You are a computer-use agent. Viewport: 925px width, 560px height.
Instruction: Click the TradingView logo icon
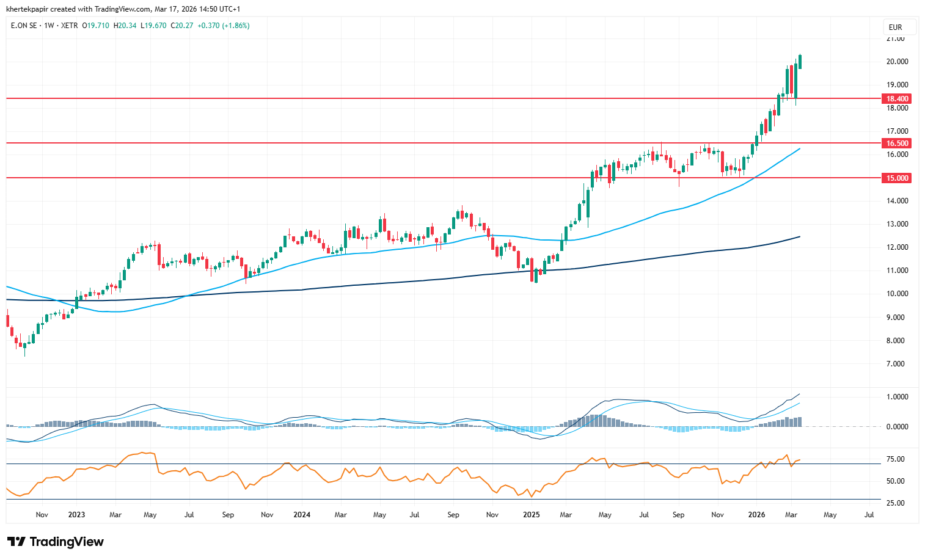(x=16, y=542)
